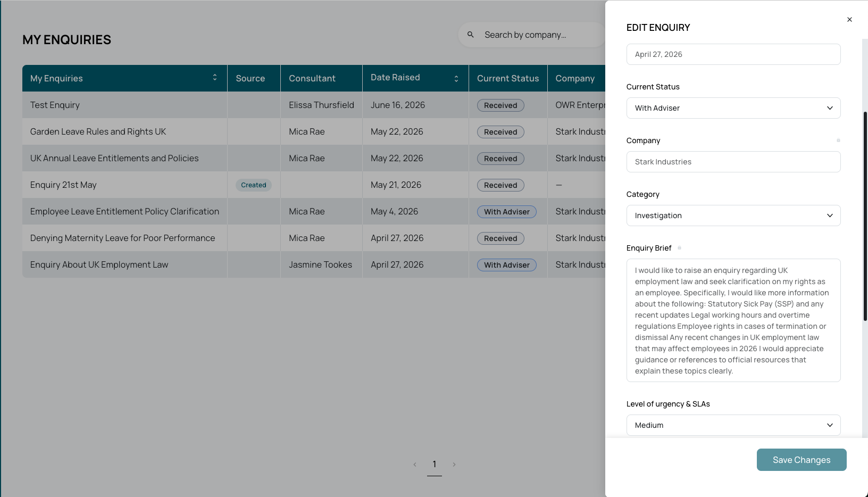Expand the Level of urgency dropdown
Viewport: 868px width, 497px height.
(x=733, y=425)
